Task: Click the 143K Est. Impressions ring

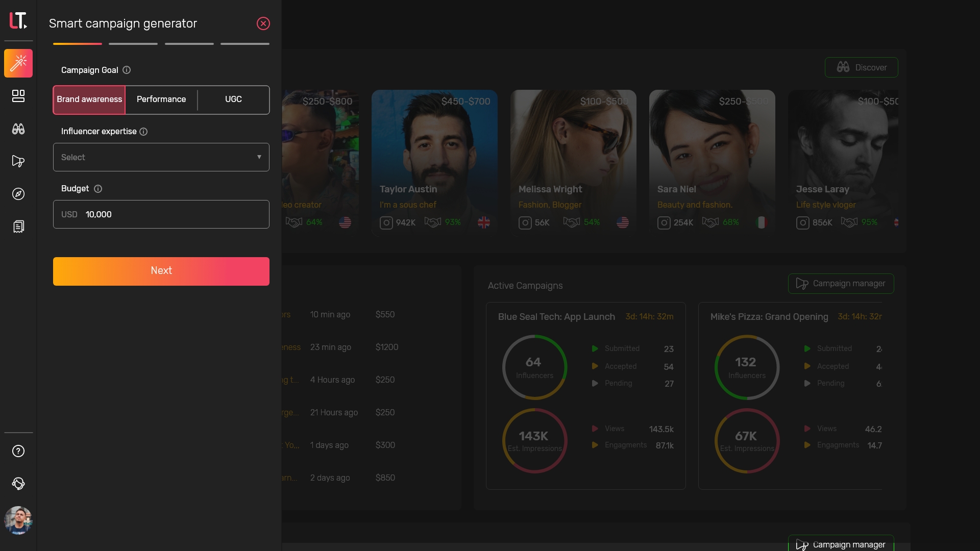Action: tap(534, 441)
